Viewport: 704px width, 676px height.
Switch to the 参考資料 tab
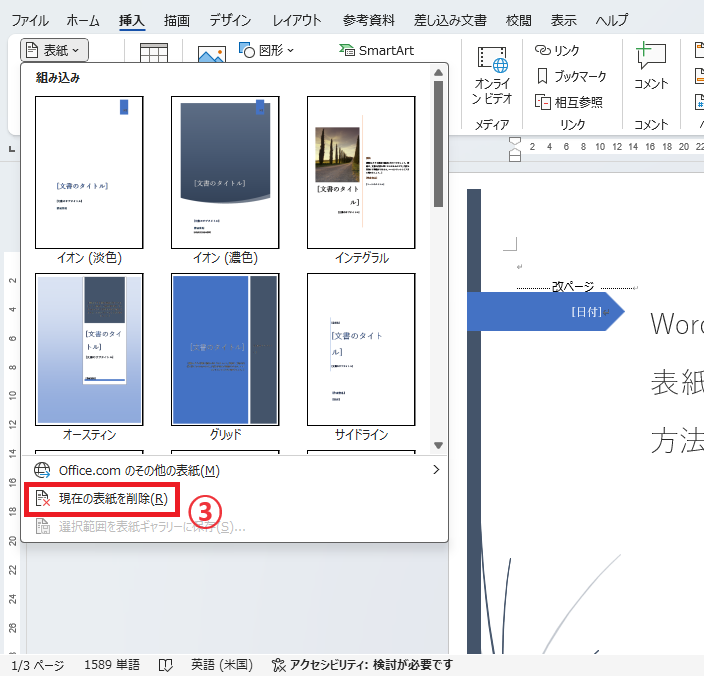(x=368, y=21)
